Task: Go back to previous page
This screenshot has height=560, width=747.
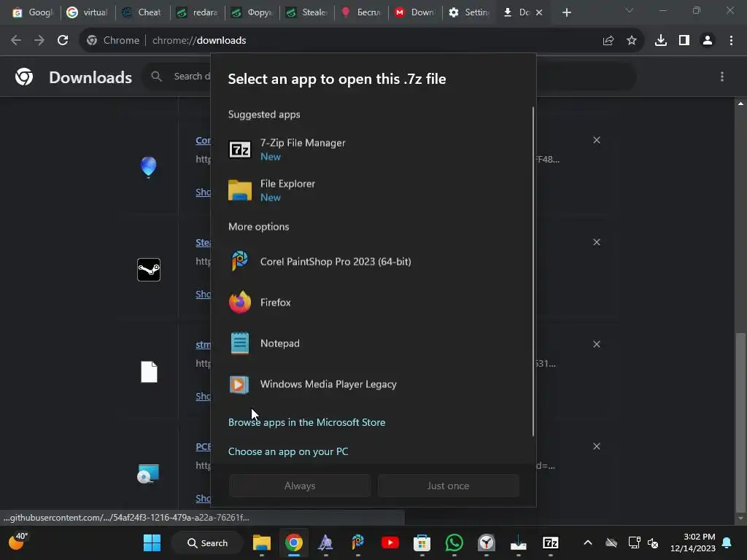Action: 16,41
